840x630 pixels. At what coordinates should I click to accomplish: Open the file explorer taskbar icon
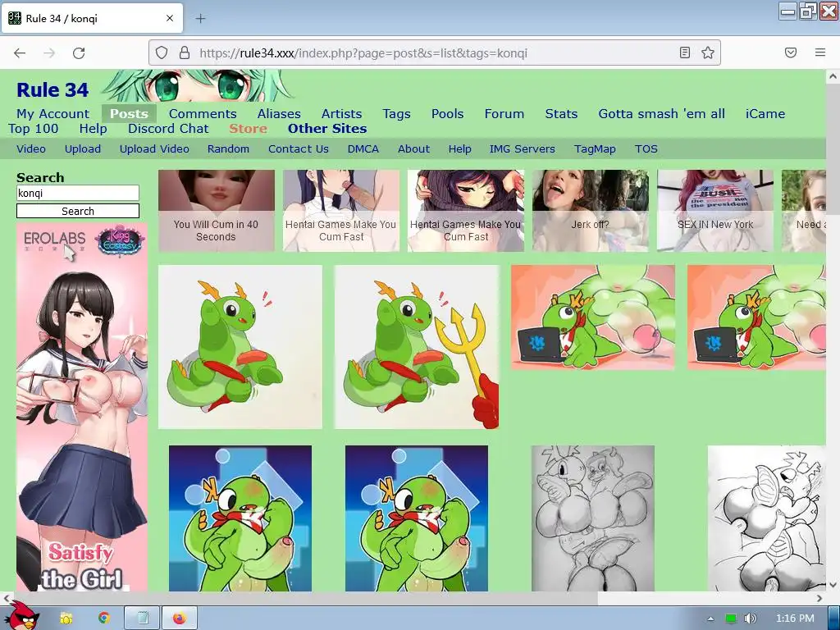click(x=66, y=619)
